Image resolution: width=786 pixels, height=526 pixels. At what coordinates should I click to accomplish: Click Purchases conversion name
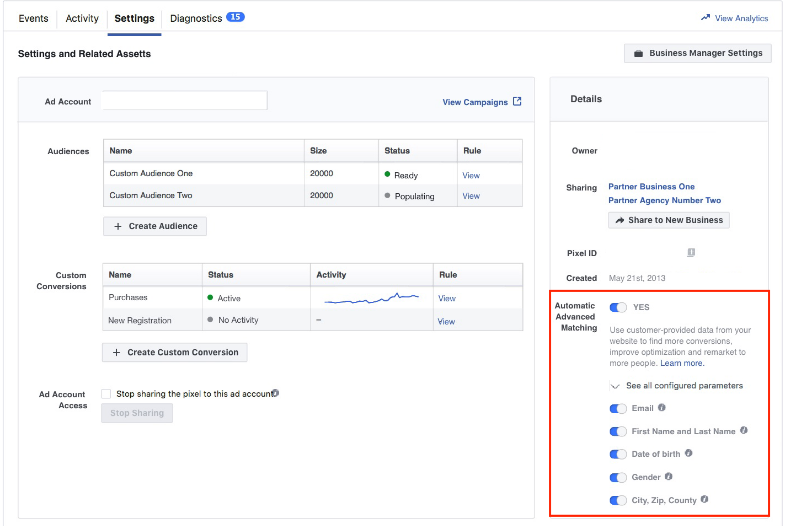[128, 297]
